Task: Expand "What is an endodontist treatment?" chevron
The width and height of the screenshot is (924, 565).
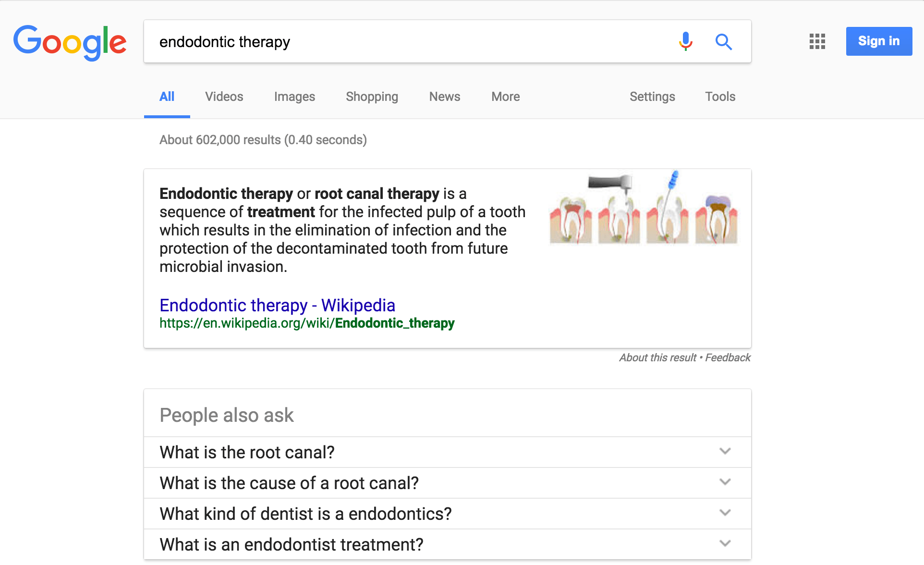Action: (725, 543)
